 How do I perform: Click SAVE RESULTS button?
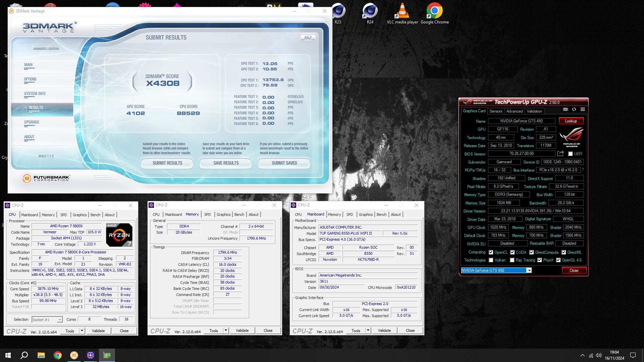(x=226, y=163)
